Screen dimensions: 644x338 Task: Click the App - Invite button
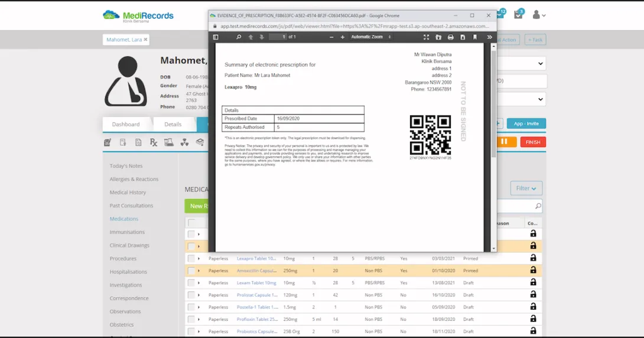526,123
